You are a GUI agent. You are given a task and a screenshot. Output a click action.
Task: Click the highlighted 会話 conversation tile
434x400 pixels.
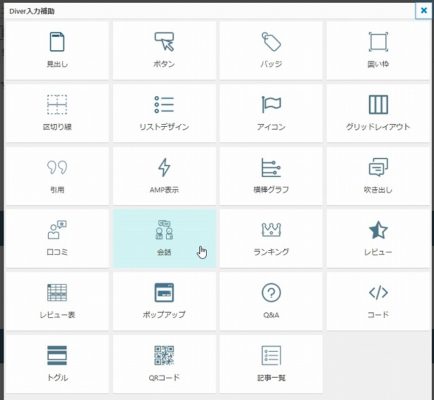164,238
